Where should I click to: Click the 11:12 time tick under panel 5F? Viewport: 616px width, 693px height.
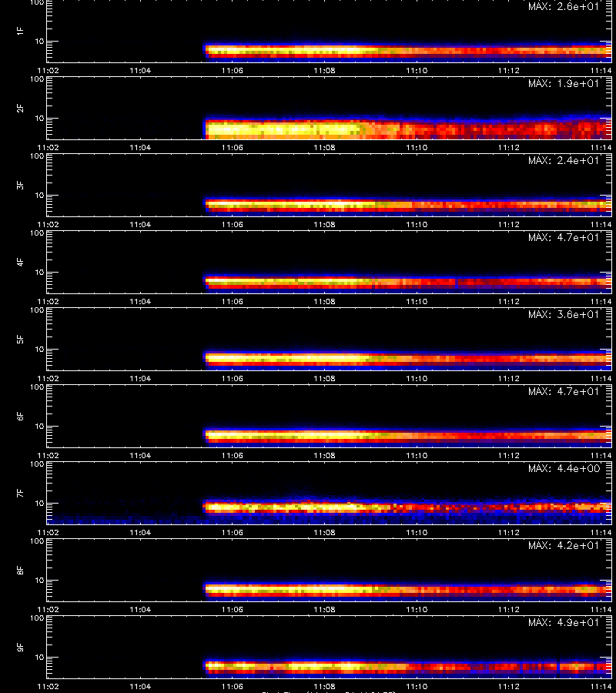coord(509,378)
